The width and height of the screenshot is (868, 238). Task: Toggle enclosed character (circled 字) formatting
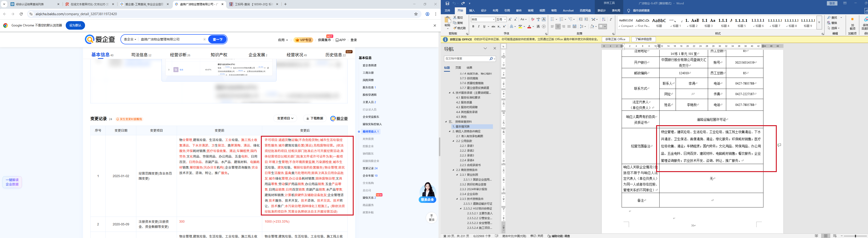pos(544,27)
